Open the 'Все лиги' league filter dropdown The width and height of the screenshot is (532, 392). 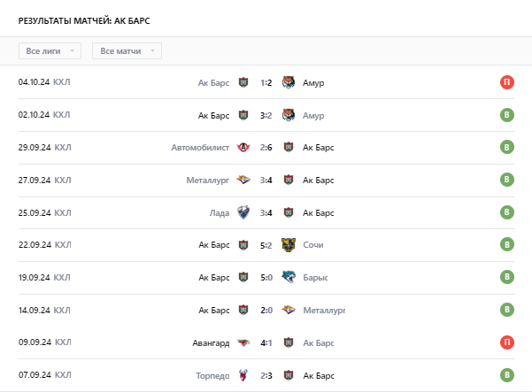tap(50, 51)
